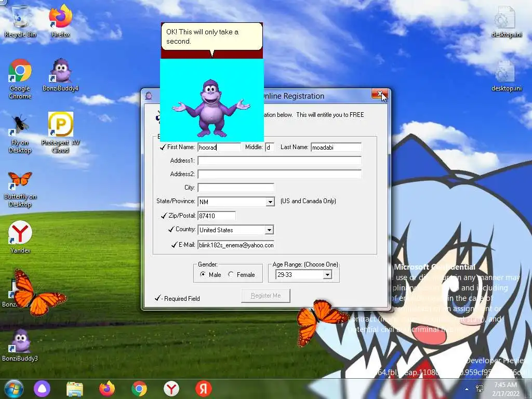Open the lower desktop.ini file icon
Image resolution: width=532 pixels, height=399 pixels.
tap(506, 76)
